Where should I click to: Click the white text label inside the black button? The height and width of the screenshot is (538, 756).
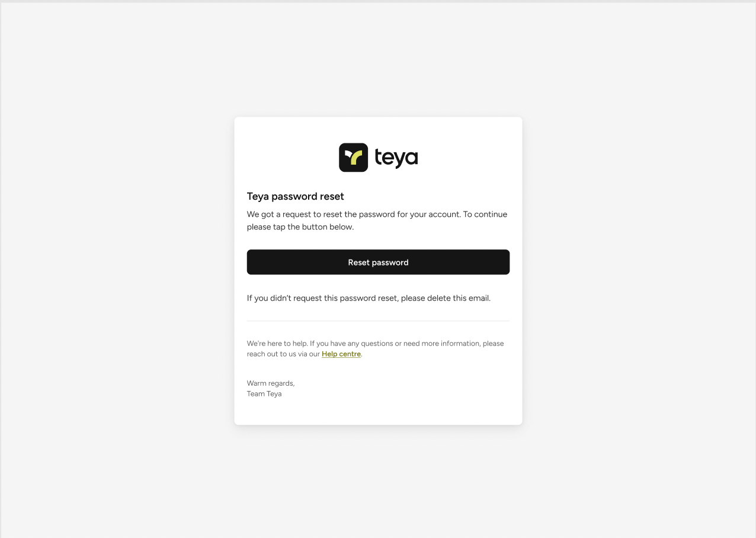click(x=378, y=262)
